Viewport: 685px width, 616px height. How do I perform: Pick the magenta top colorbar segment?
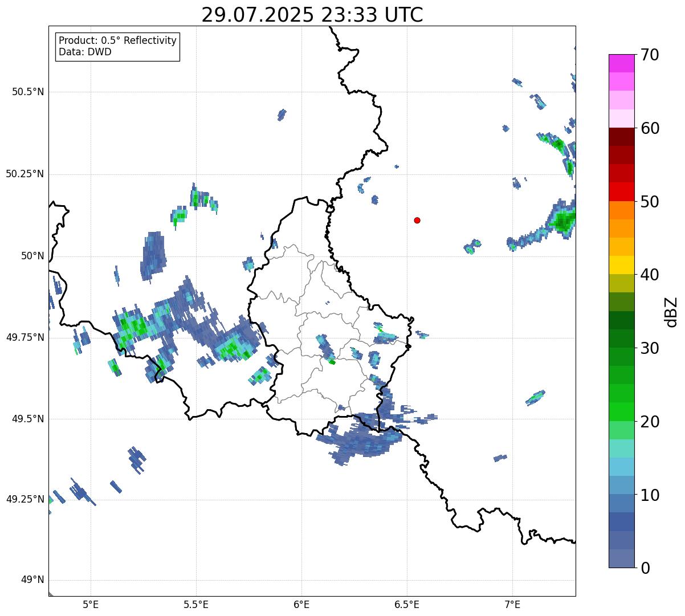pyautogui.click(x=621, y=63)
